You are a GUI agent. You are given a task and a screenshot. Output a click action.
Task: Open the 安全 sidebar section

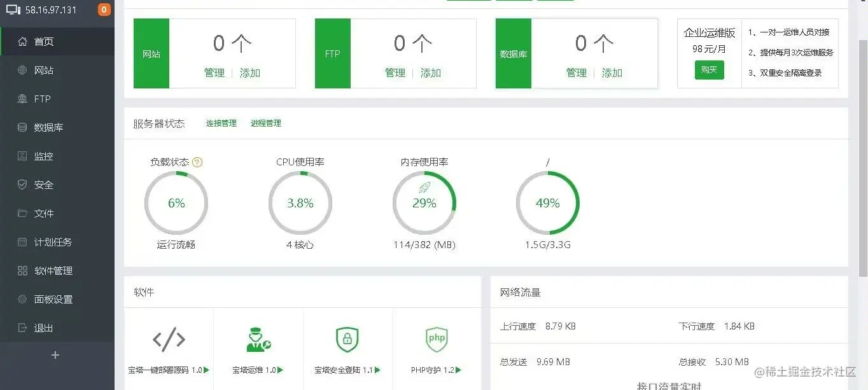57,185
